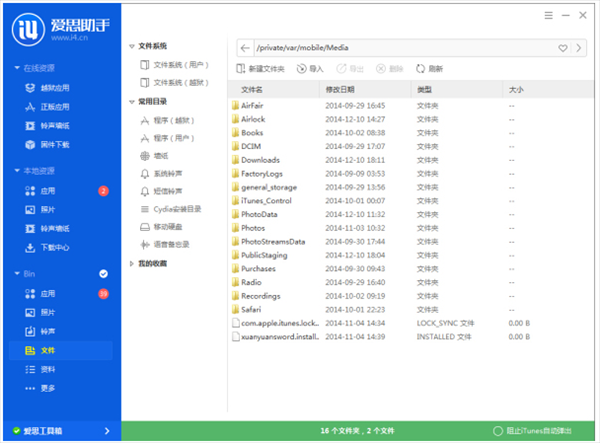Refresh the file list with 刷新
Image resolution: width=600 pixels, height=443 pixels.
tap(429, 69)
